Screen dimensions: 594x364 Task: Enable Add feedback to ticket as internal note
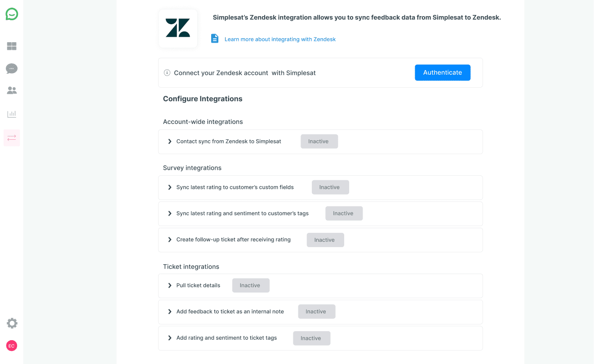click(316, 311)
